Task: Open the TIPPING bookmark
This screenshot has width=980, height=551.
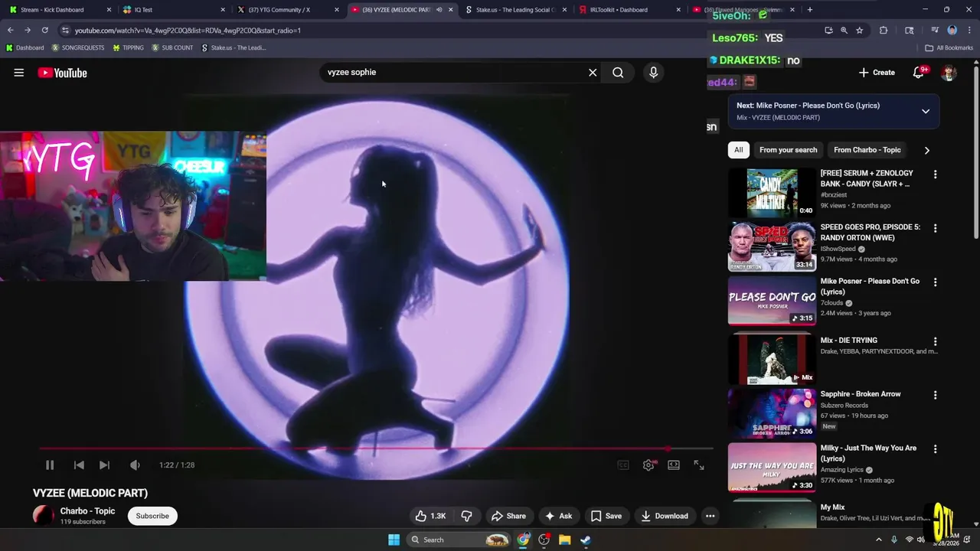Action: coord(128,47)
